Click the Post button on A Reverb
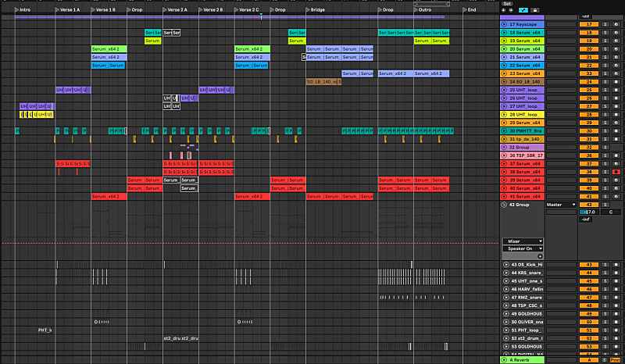The image size is (625, 364). click(616, 360)
